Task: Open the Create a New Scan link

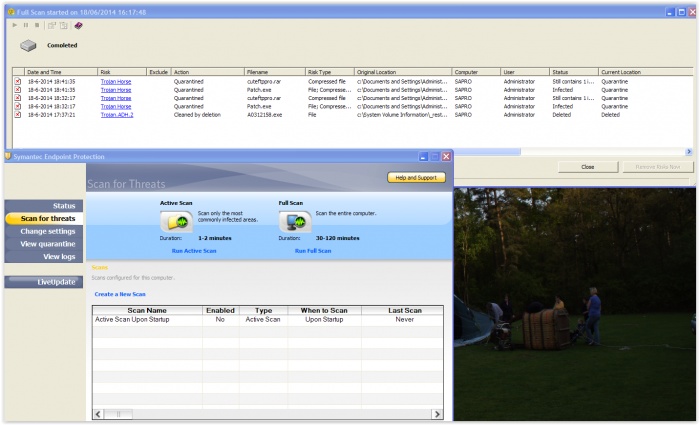Action: (x=120, y=294)
